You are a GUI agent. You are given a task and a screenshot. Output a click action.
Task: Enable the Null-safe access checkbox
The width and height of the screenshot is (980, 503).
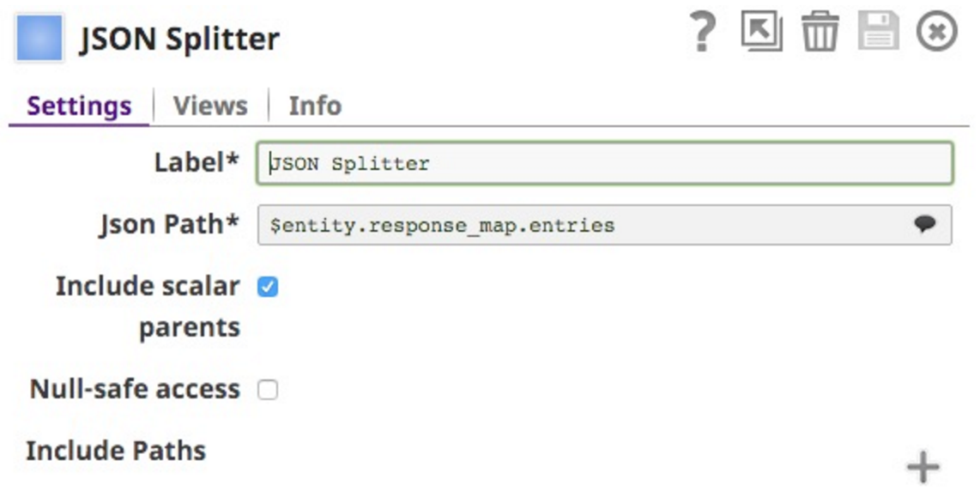click(x=268, y=390)
